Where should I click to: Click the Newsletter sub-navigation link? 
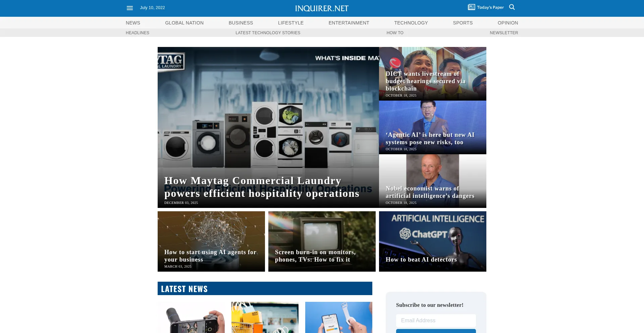point(503,33)
